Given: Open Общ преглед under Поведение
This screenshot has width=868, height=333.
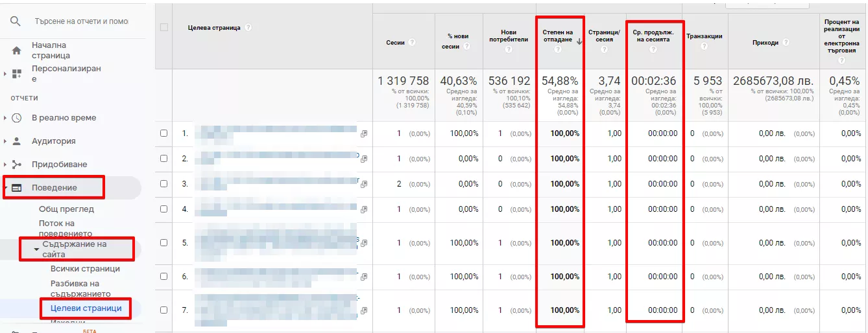Looking at the screenshot, I should pyautogui.click(x=66, y=209).
